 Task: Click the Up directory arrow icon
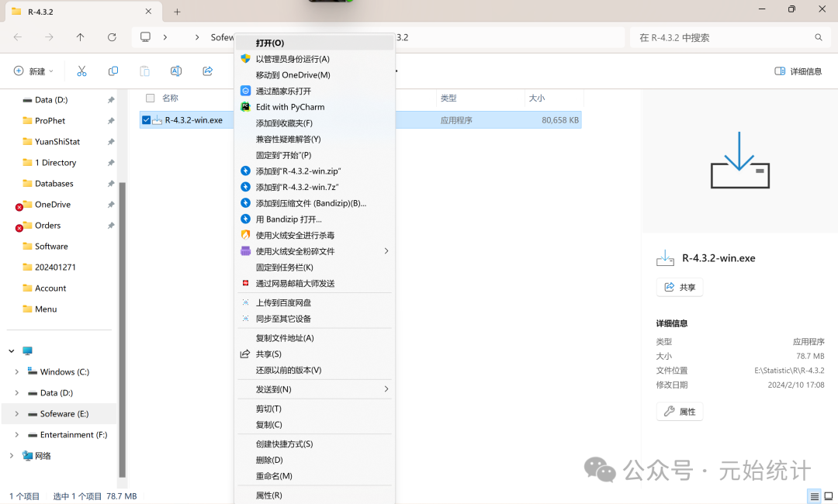pyautogui.click(x=81, y=37)
